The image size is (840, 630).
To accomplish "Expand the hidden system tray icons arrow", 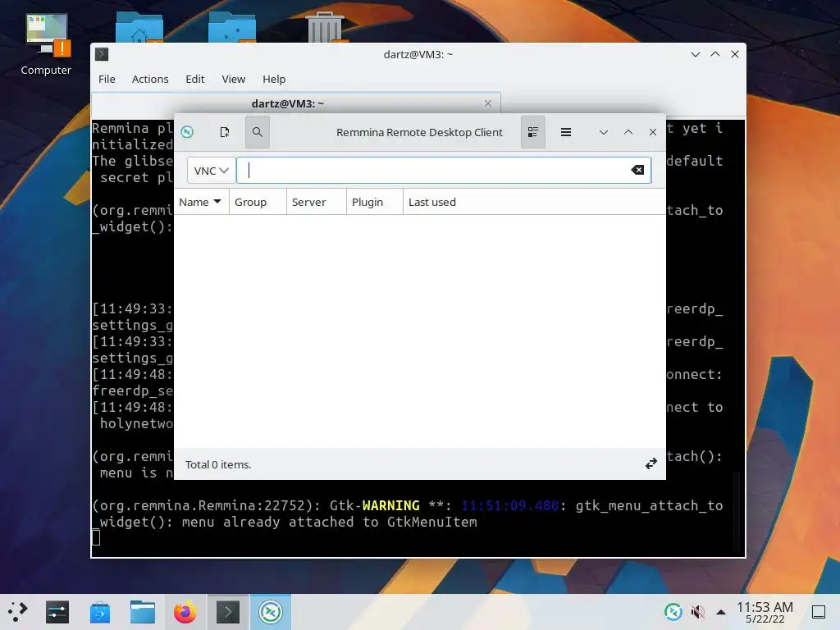I will tap(721, 612).
